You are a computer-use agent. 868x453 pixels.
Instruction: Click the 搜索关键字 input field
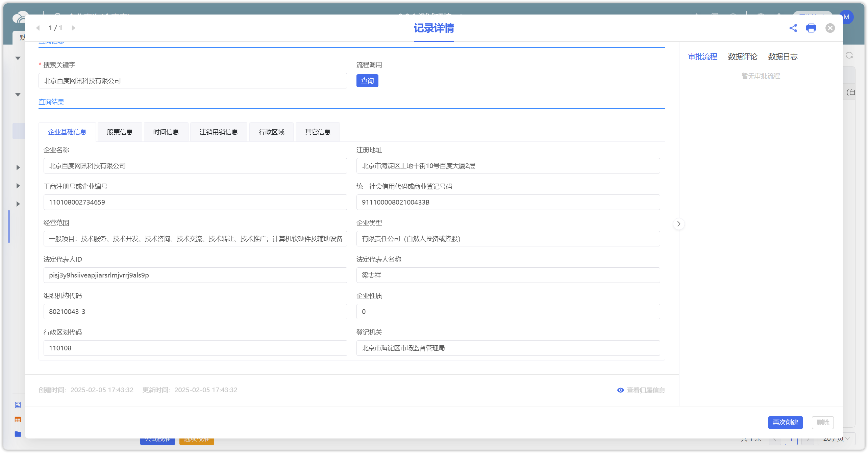point(193,81)
